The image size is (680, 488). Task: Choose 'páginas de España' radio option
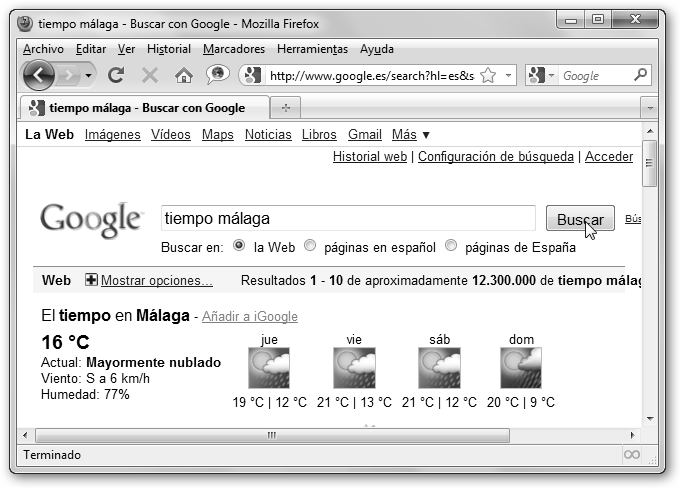coord(451,246)
